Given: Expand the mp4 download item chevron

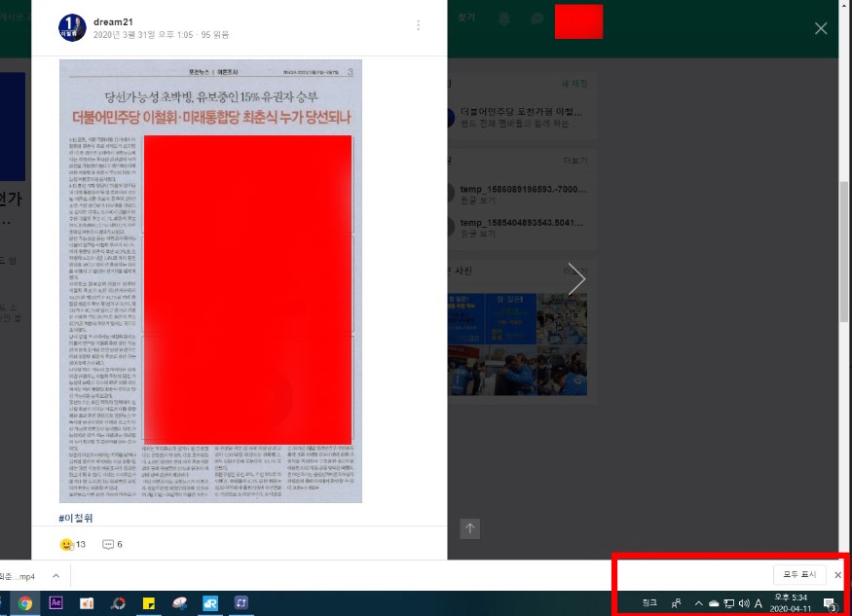Looking at the screenshot, I should (x=56, y=576).
